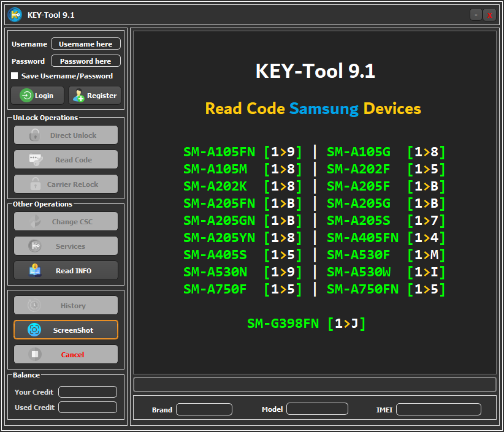This screenshot has width=504, height=432.
Task: Select SM-A105G in the device list
Action: (x=359, y=152)
